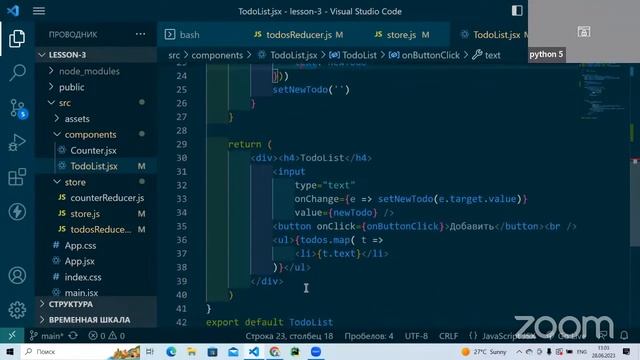Open Mail app from taskbar
Viewport: 640px width, 360px height.
point(233,351)
